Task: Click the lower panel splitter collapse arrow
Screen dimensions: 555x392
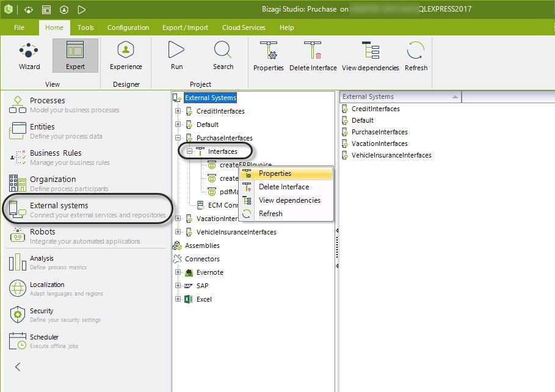Action: (337, 266)
